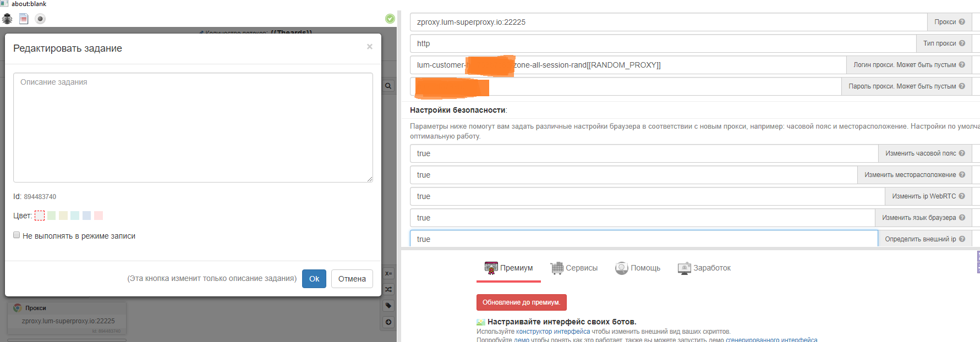The width and height of the screenshot is (980, 342).
Task: Click the Chrome icon on Прокси block
Action: [x=18, y=308]
